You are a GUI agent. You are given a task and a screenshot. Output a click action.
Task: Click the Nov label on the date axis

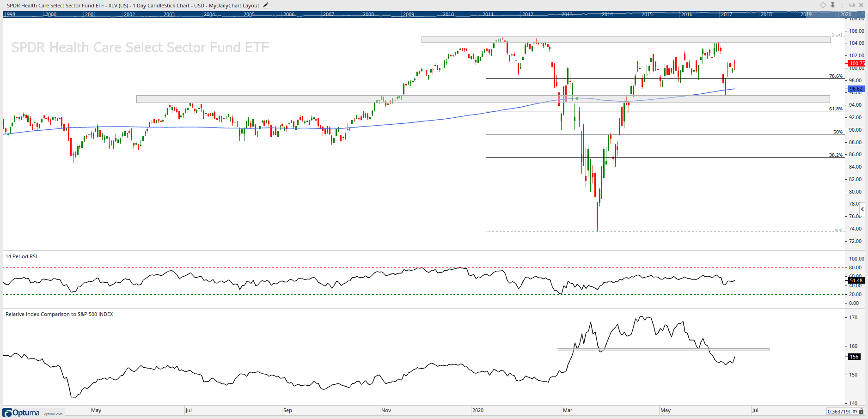pyautogui.click(x=386, y=410)
